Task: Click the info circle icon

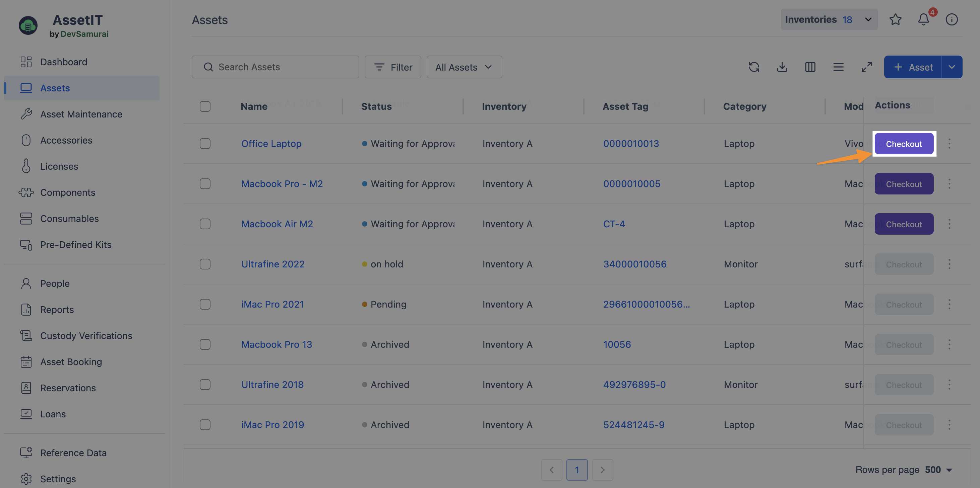Action: pos(951,19)
